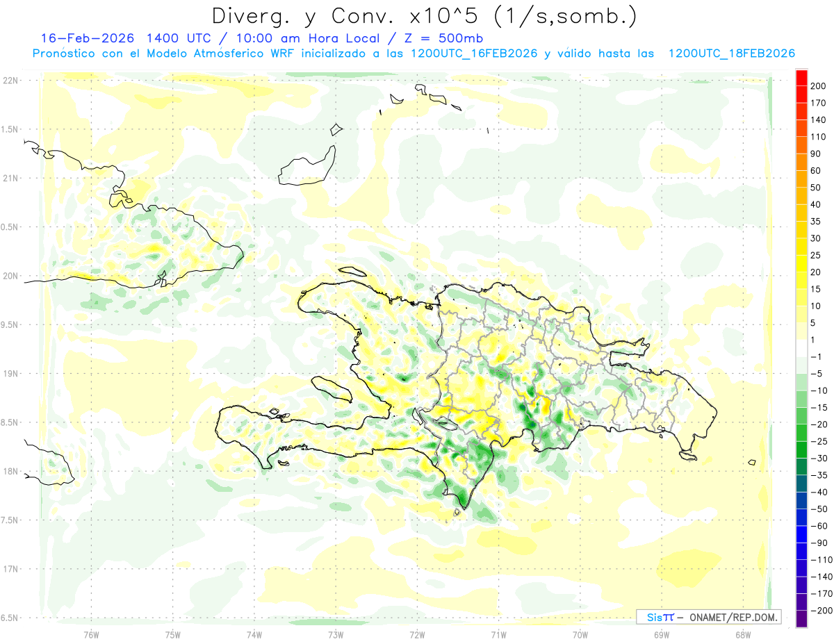This screenshot has width=834, height=644.
Task: Click the '21N' latitude label
Action: click(10, 178)
